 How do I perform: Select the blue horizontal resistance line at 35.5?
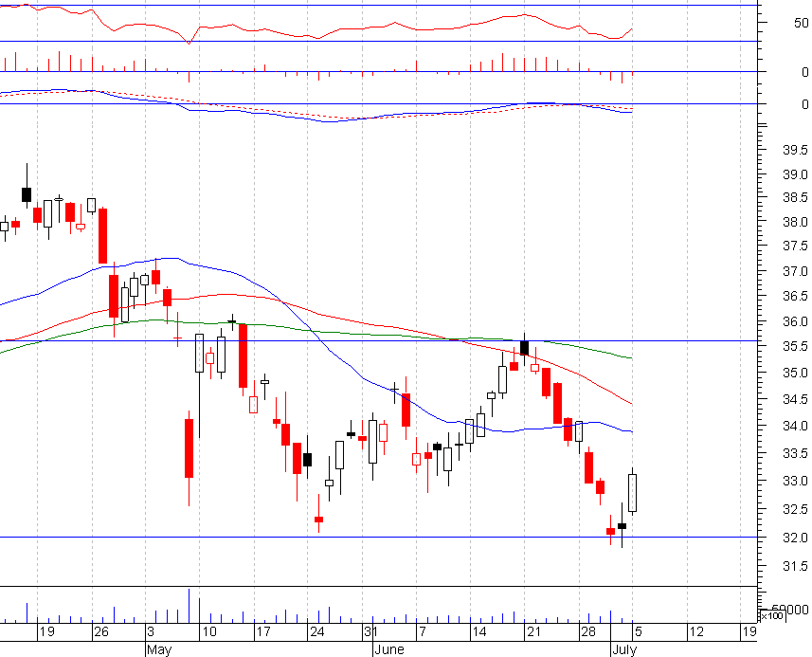378,341
